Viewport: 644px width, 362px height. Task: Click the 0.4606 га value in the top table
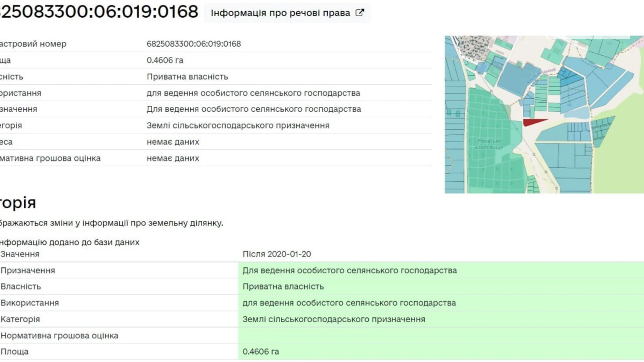pos(165,60)
